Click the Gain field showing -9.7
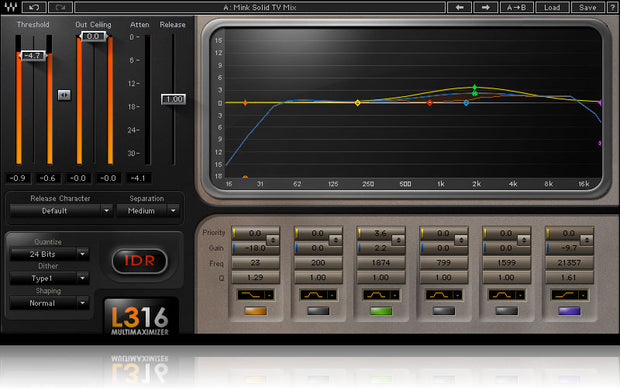620x388 pixels. tap(569, 248)
